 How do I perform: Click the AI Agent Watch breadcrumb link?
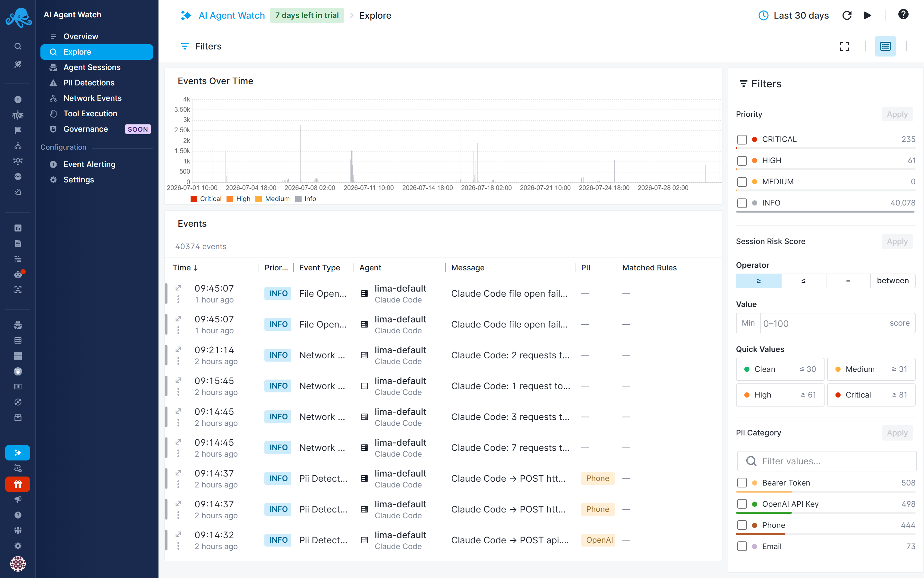231,15
